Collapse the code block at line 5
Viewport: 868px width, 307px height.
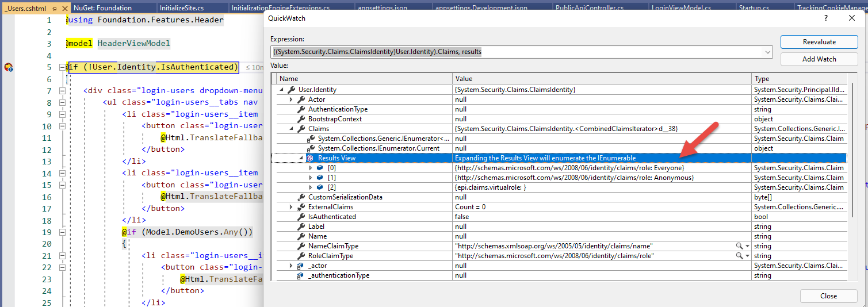(x=63, y=67)
